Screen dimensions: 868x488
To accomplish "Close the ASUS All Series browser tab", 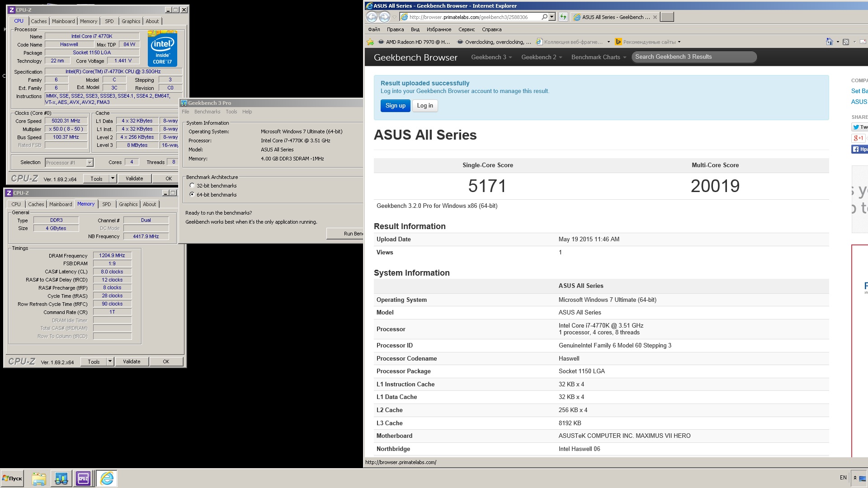I will [x=655, y=17].
